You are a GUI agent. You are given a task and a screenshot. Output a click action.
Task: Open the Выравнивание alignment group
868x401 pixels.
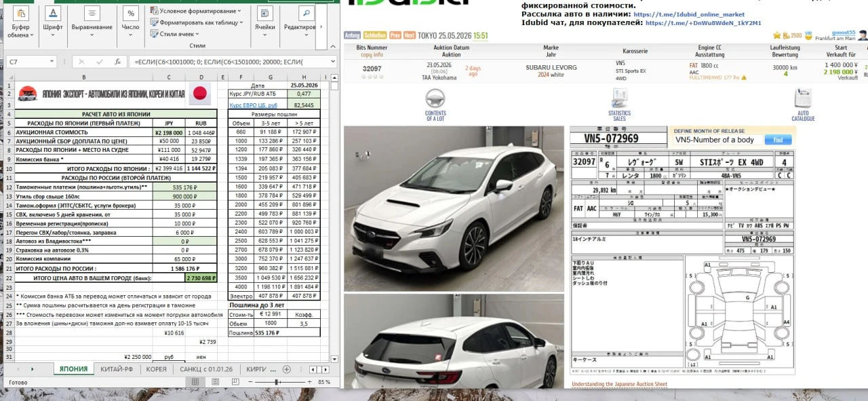pos(92,23)
